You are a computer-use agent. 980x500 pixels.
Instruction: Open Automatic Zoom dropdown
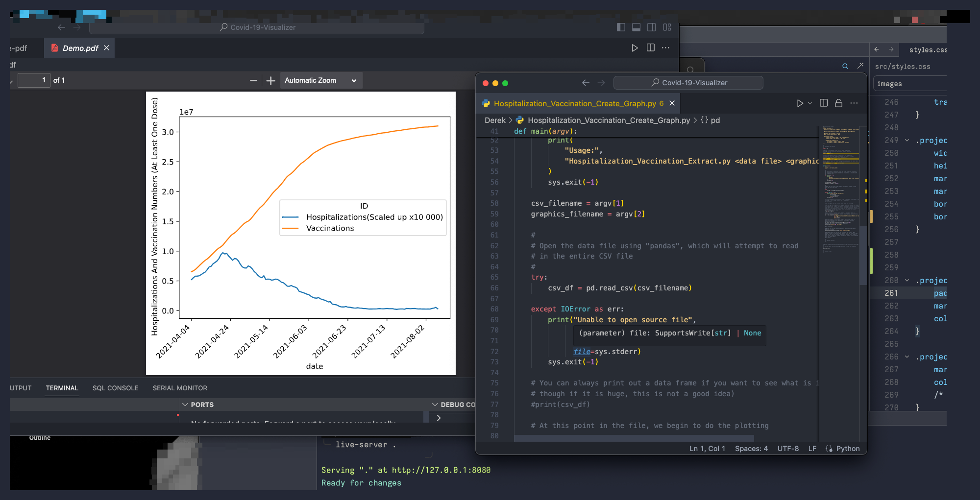321,80
